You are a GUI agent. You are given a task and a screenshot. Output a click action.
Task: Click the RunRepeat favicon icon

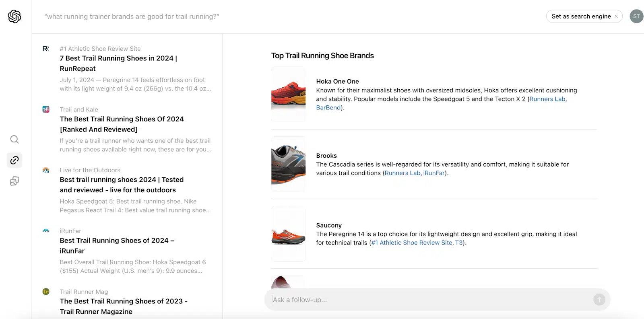[x=46, y=49]
